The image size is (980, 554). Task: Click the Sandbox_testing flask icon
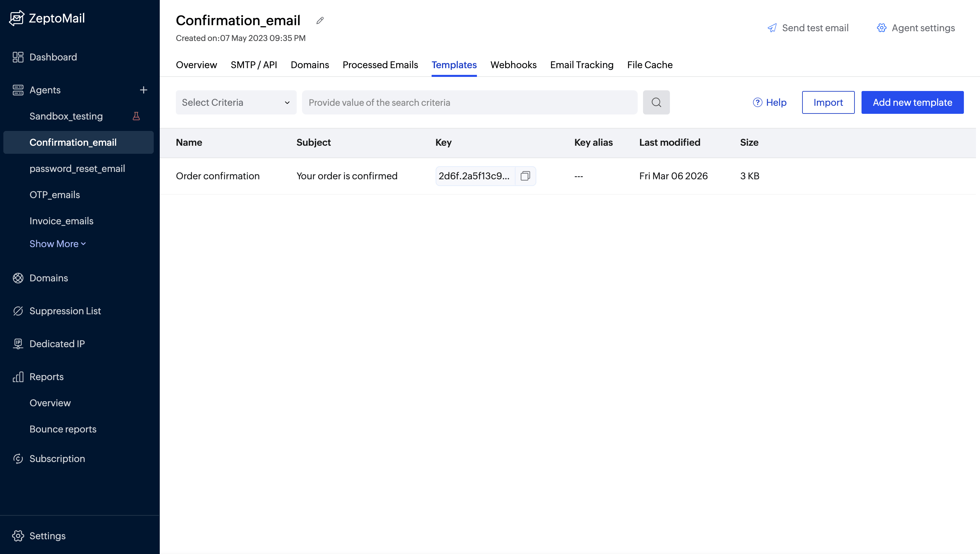136,116
